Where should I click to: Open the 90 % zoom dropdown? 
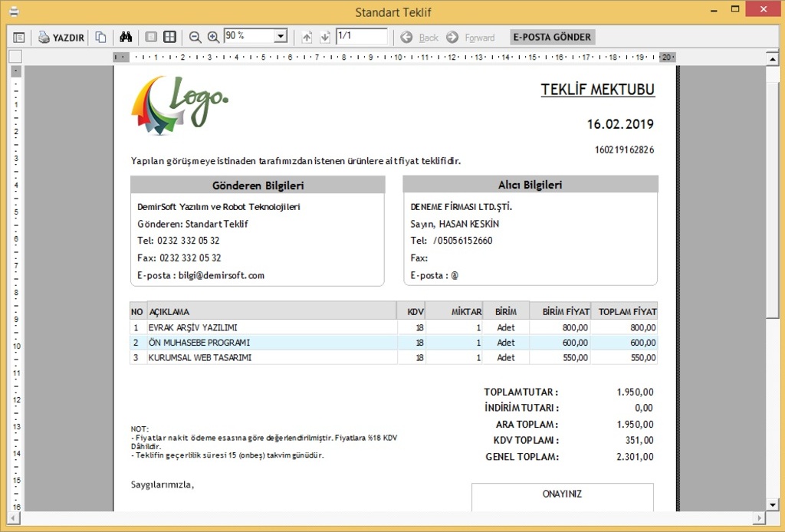click(x=281, y=36)
